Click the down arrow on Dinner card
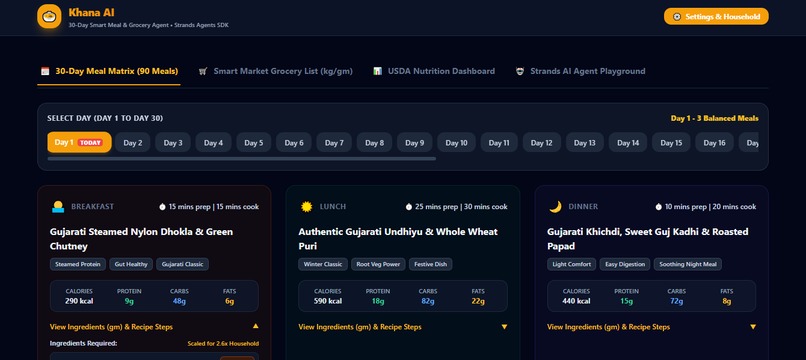This screenshot has width=806, height=360. 753,327
